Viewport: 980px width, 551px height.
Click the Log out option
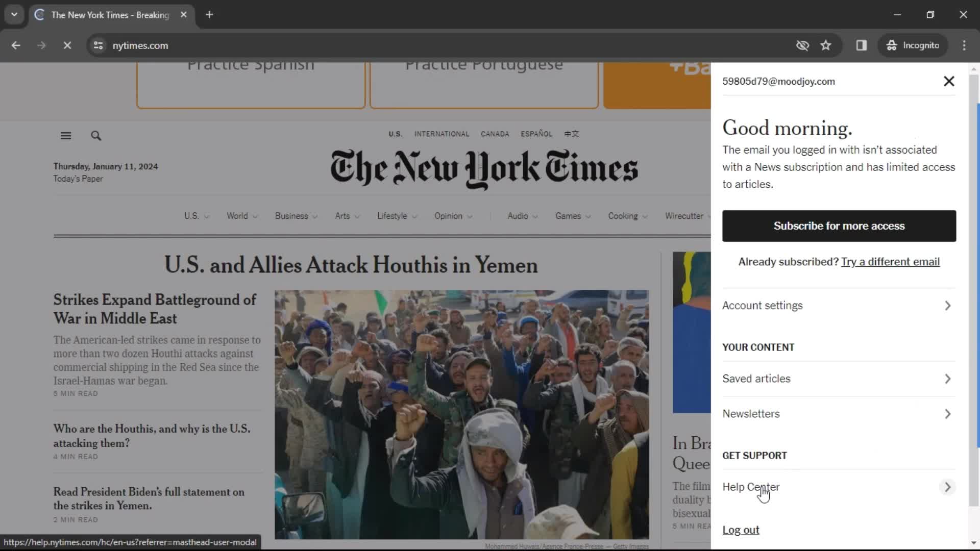(x=741, y=530)
